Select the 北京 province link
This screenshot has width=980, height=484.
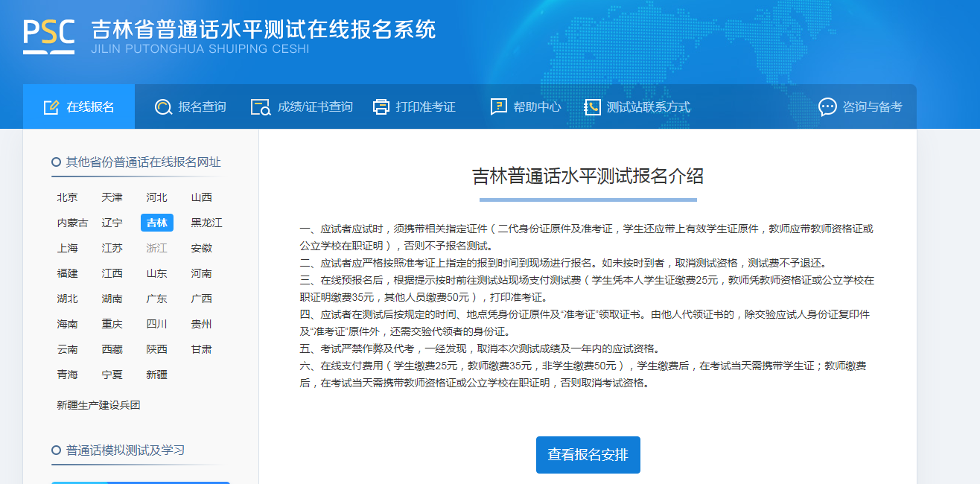(67, 197)
